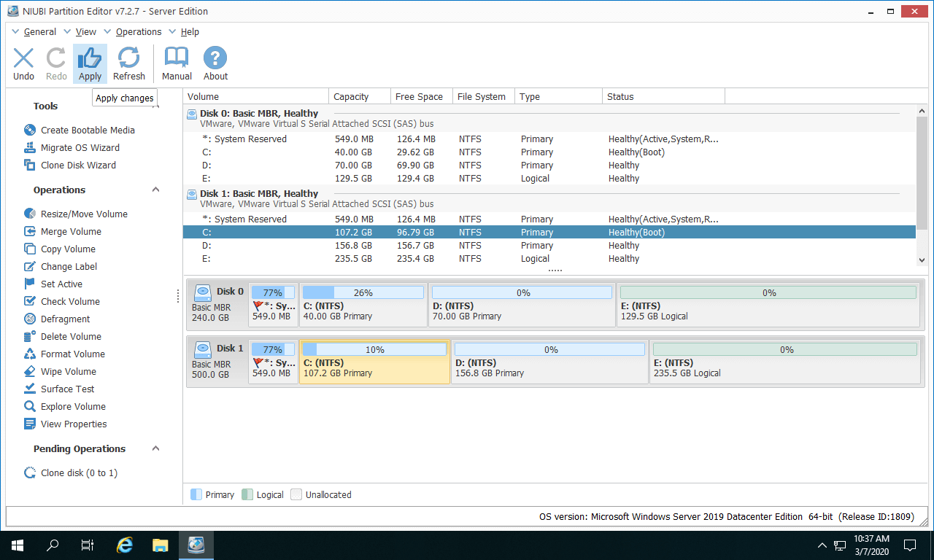
Task: Open the About question mark icon
Action: [x=215, y=58]
